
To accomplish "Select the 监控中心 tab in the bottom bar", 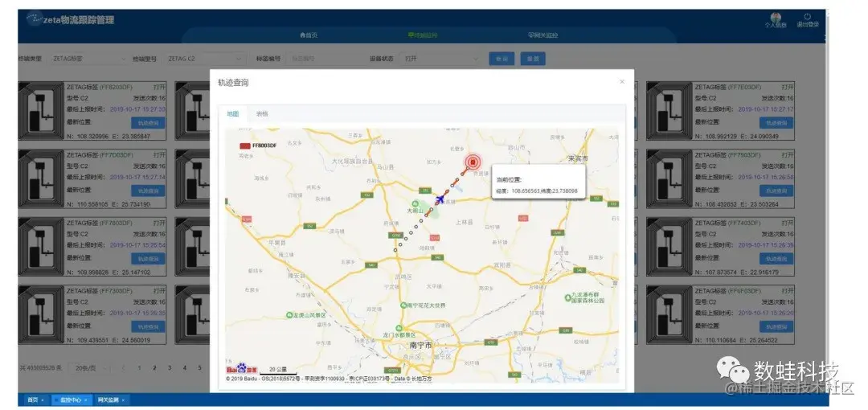I will point(72,400).
